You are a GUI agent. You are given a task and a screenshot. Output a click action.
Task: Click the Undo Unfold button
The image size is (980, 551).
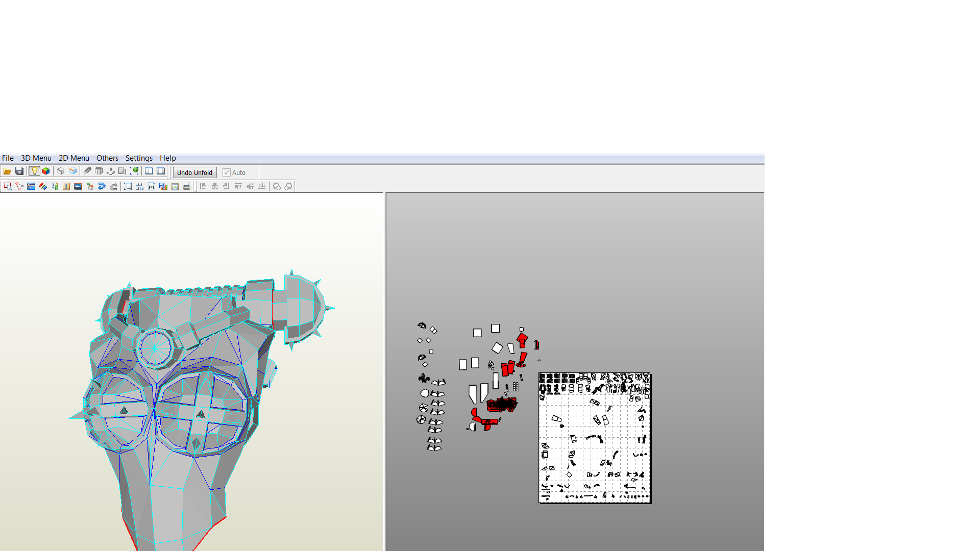pyautogui.click(x=194, y=172)
